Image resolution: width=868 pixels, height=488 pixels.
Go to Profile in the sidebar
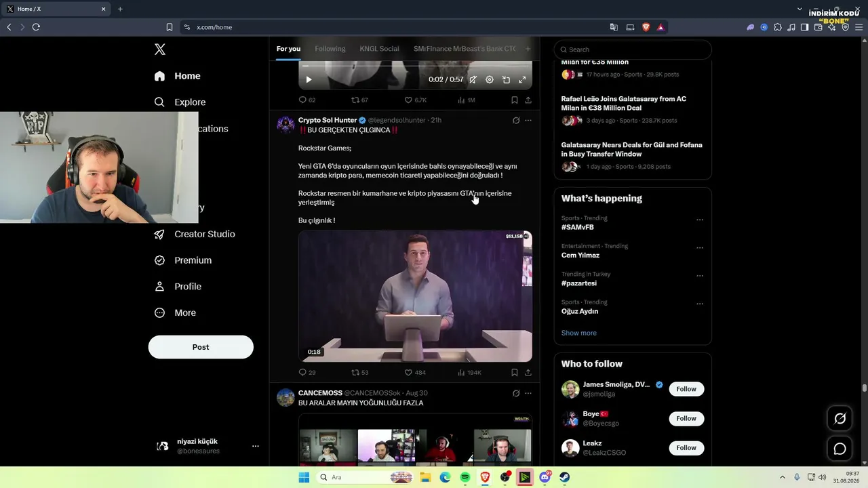tap(178, 287)
